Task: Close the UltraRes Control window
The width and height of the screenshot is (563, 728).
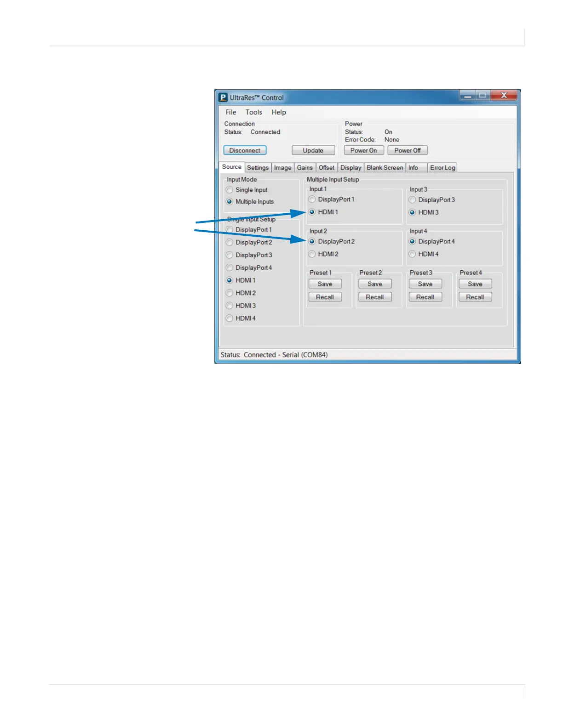Action: coord(504,96)
